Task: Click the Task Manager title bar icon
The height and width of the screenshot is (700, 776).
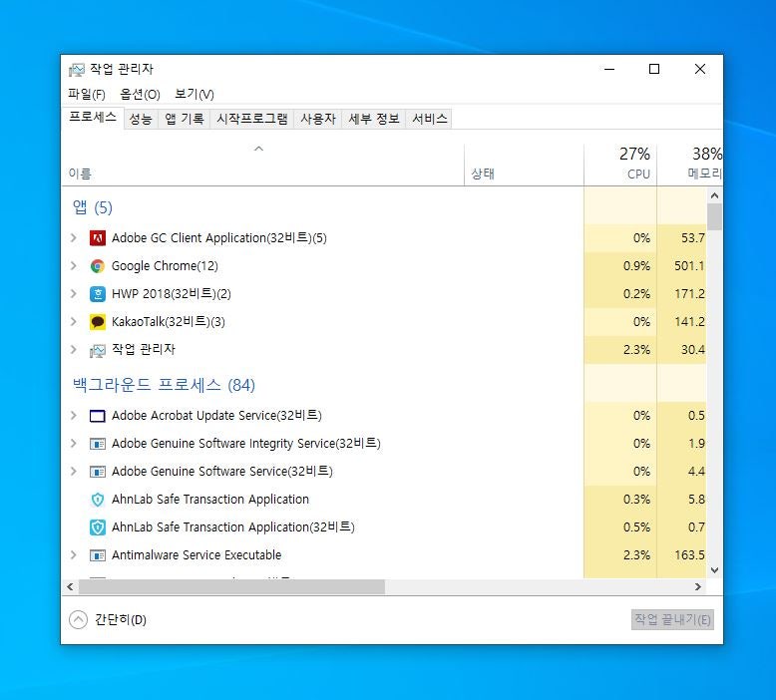Action: (77, 70)
